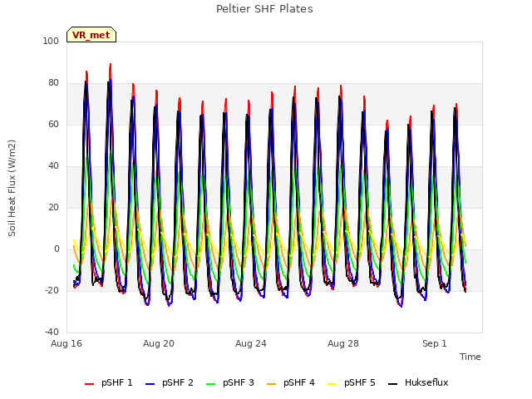Click the 0 y-axis tick label
The image size is (532, 399).
57,249
